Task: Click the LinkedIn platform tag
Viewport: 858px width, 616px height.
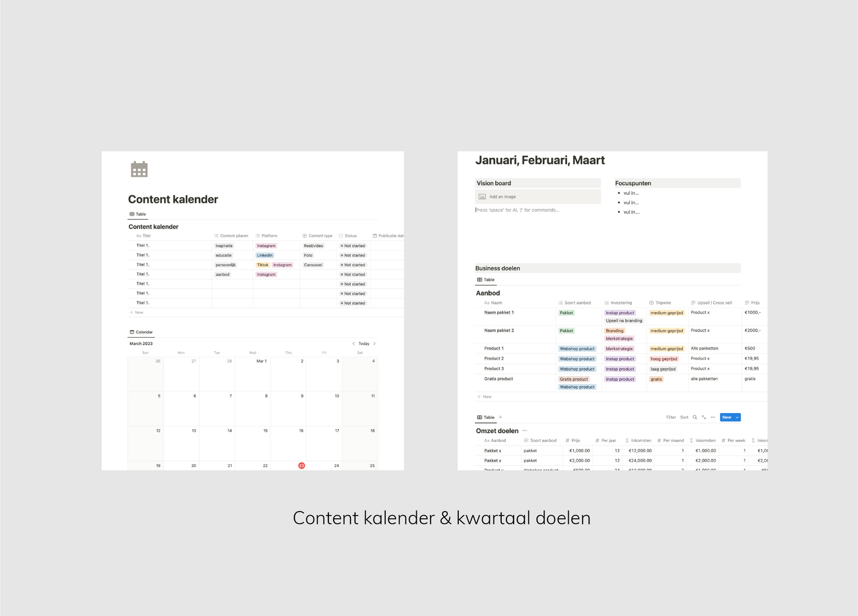Action: [x=265, y=255]
